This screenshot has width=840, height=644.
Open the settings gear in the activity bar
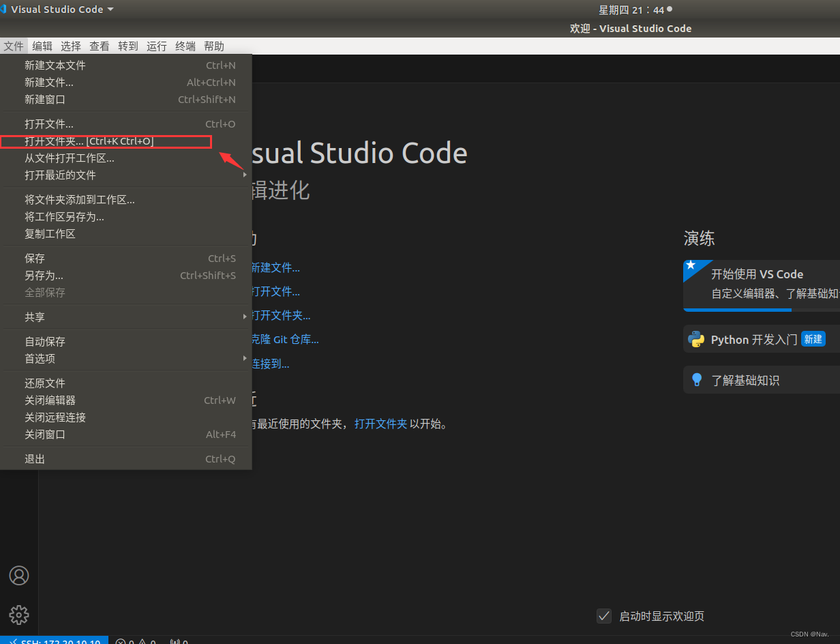[19, 614]
